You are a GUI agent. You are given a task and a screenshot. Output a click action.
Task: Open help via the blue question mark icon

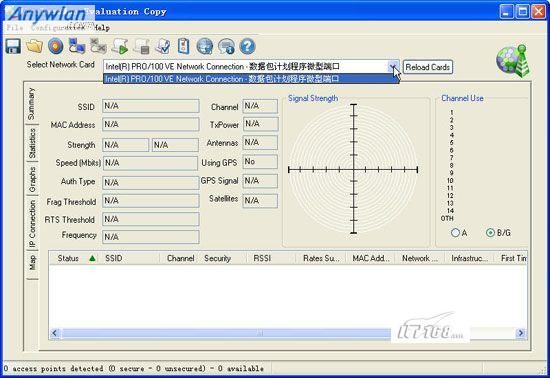click(x=247, y=46)
